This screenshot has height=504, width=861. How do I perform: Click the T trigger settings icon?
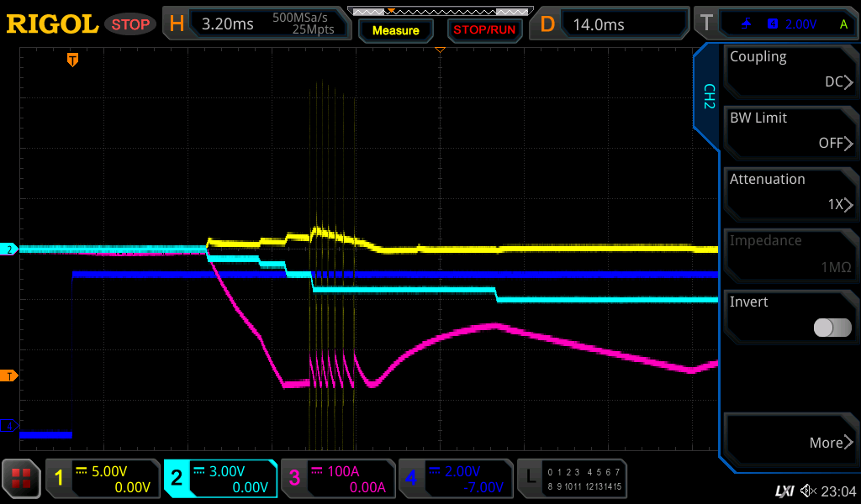(x=707, y=24)
